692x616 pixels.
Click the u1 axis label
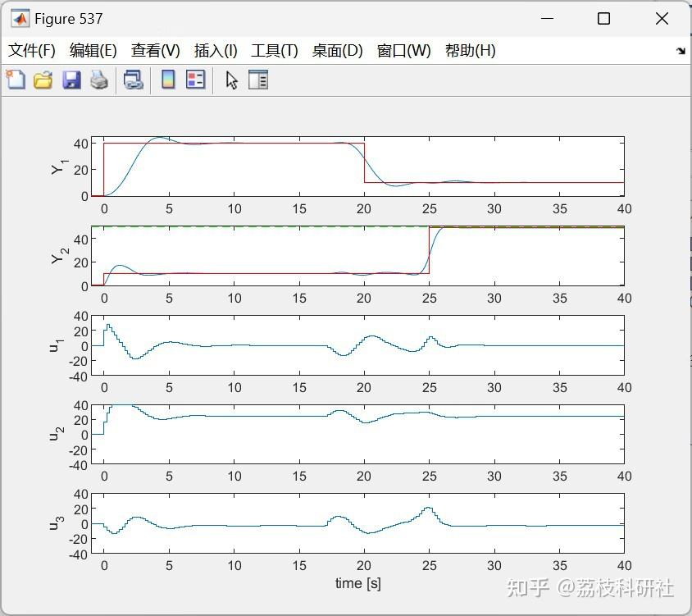[56, 346]
